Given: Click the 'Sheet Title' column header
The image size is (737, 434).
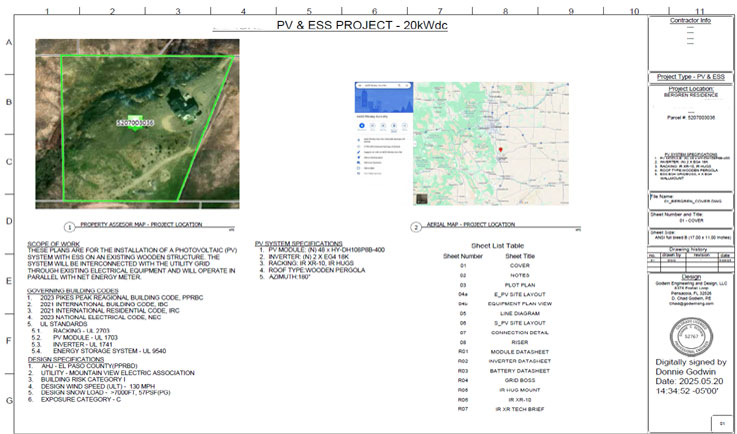Looking at the screenshot, I should coord(520,256).
